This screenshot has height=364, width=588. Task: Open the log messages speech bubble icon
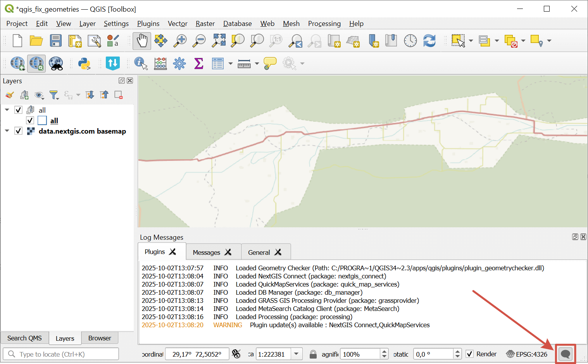tap(566, 354)
